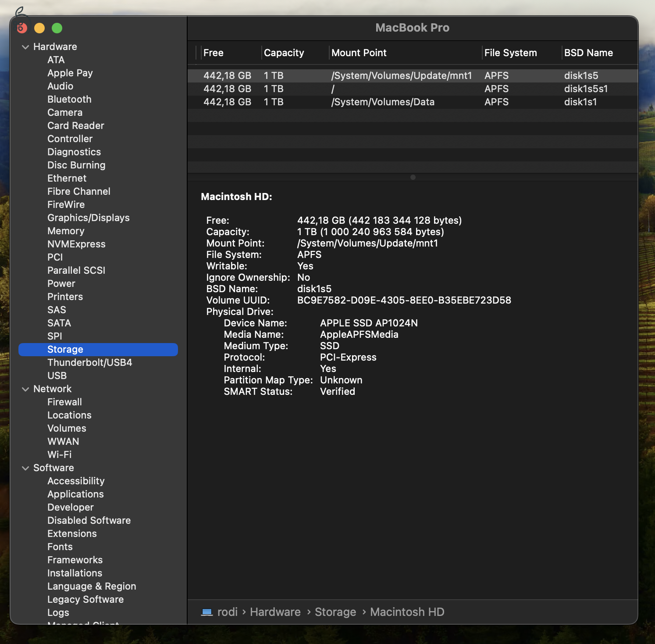
Task: Select the disk1s5 volume row
Action: pos(413,75)
